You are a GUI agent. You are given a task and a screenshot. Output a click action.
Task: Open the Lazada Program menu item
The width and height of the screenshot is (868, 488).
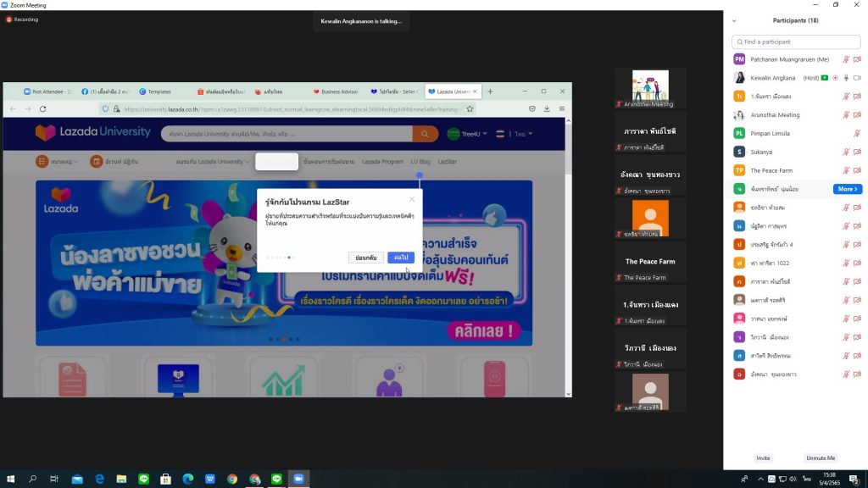382,162
